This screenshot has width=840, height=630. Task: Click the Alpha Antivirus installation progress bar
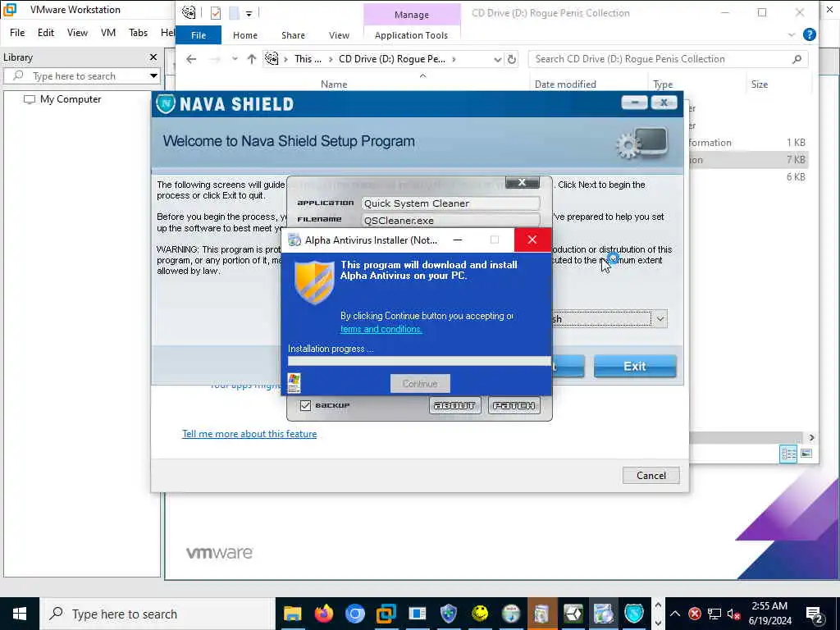tap(419, 362)
